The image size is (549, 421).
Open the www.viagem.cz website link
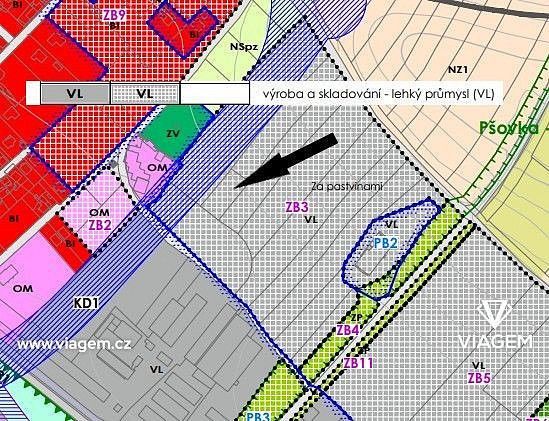[x=74, y=344]
